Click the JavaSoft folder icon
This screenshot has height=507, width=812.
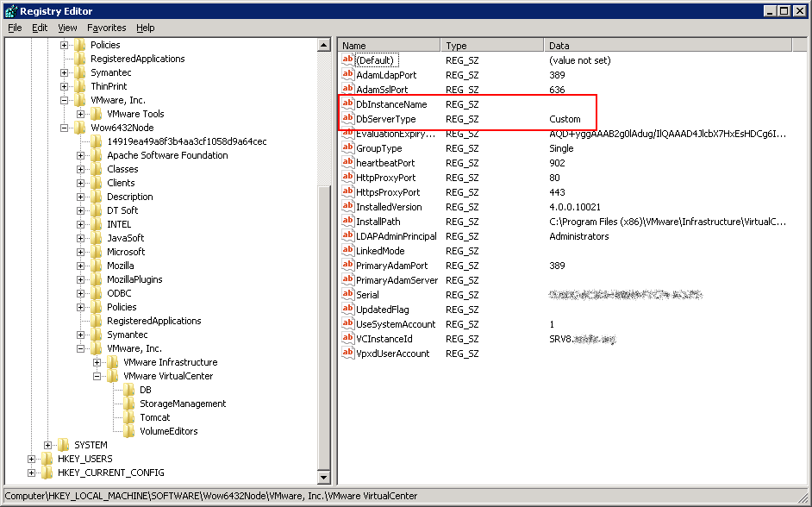tap(97, 238)
